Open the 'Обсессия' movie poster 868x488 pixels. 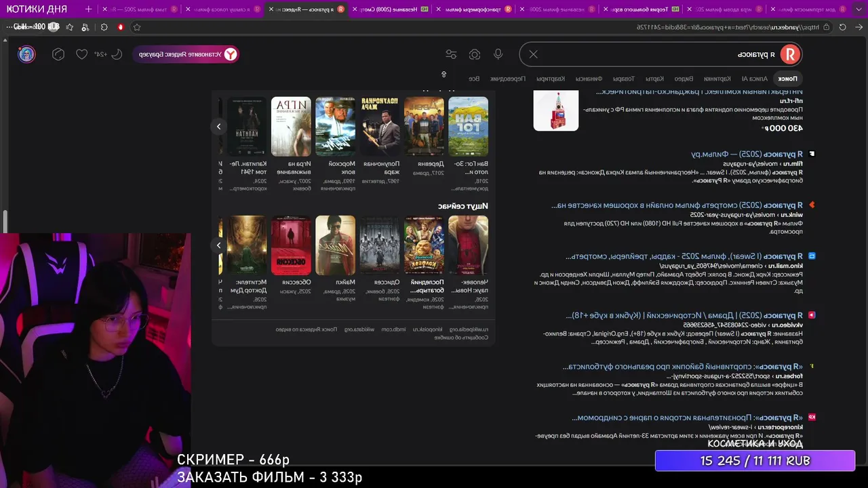(291, 245)
